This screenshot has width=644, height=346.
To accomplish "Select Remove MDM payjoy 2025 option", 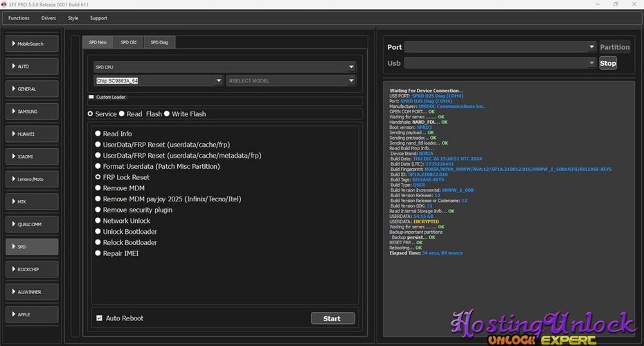I will (x=98, y=199).
